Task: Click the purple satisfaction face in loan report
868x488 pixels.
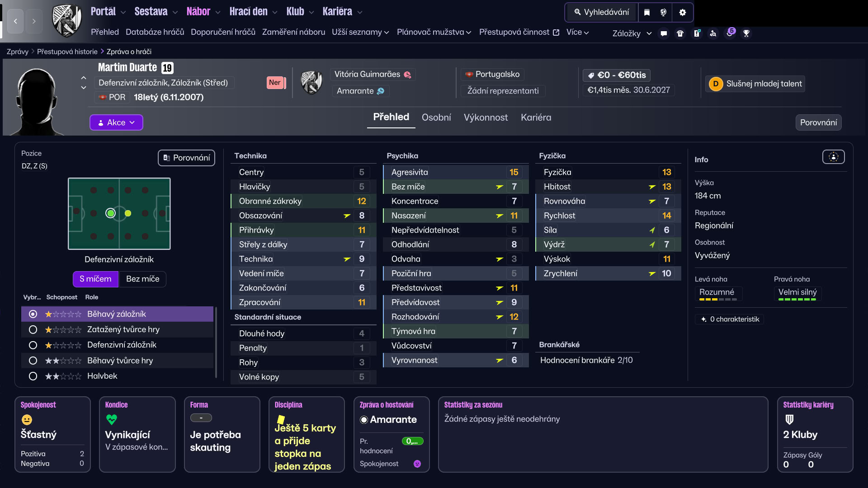Action: click(417, 464)
